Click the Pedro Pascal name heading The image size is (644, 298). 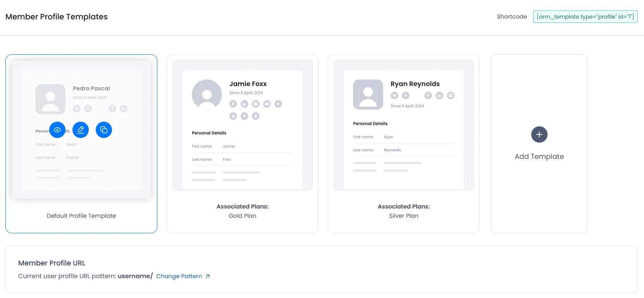(91, 88)
